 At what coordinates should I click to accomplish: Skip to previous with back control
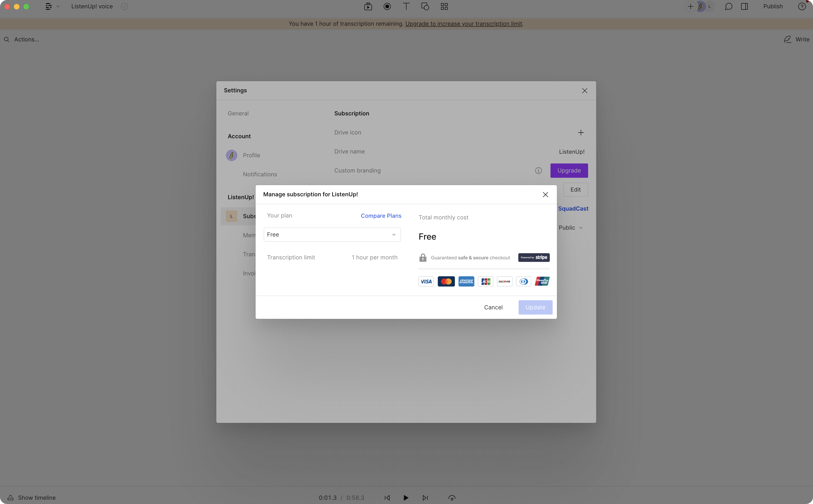tap(387, 498)
